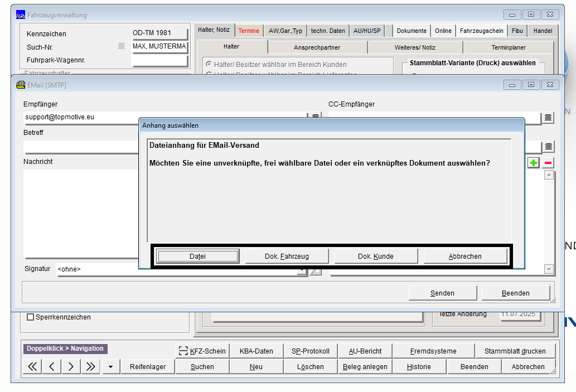Select the Terminplaner sub-tab

coord(509,47)
